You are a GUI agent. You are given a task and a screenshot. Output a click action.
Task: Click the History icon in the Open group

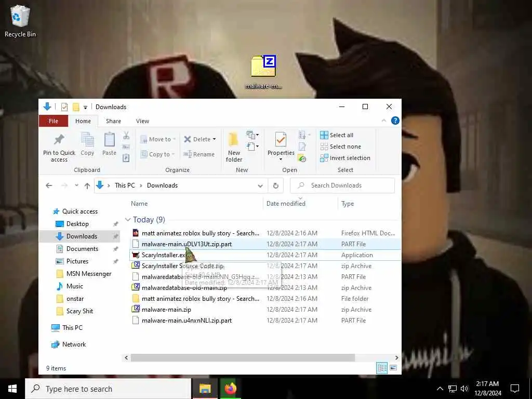tap(302, 158)
